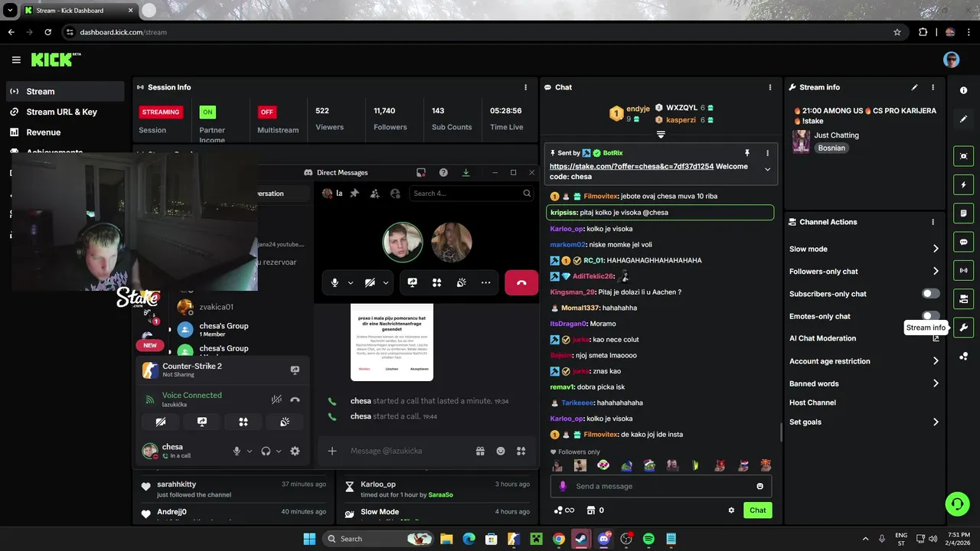Expand Banned words settings
The image size is (980, 551).
[x=935, y=383]
